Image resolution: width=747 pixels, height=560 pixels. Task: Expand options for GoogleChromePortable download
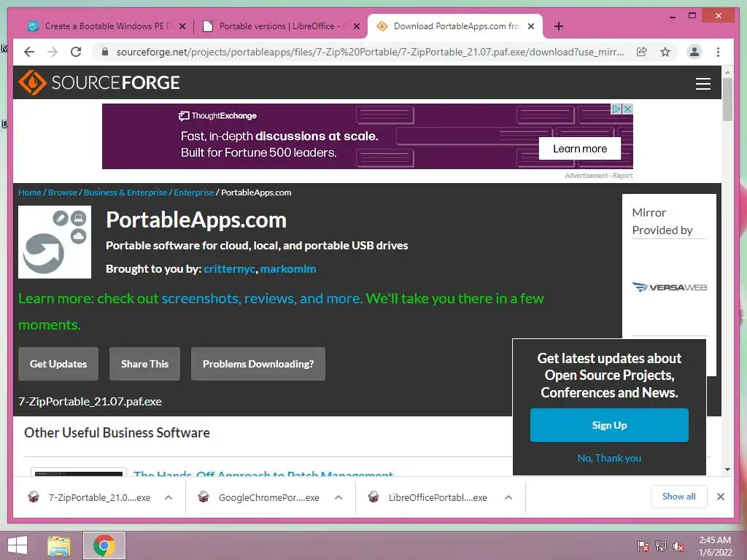(338, 497)
